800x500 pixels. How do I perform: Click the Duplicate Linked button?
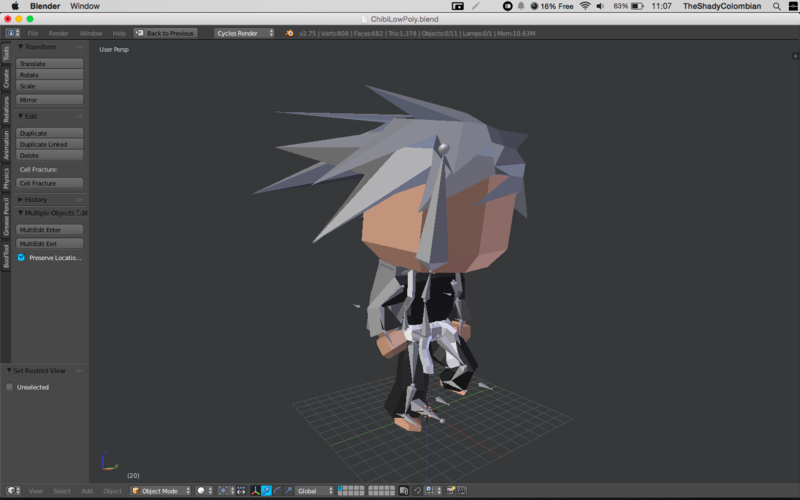click(49, 144)
